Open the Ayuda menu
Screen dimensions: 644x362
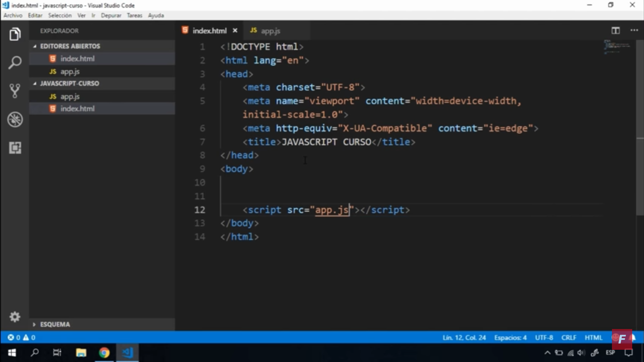156,16
